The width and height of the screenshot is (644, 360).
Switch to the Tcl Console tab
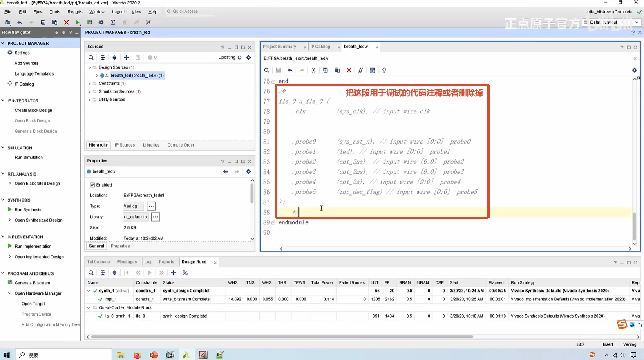[98, 262]
